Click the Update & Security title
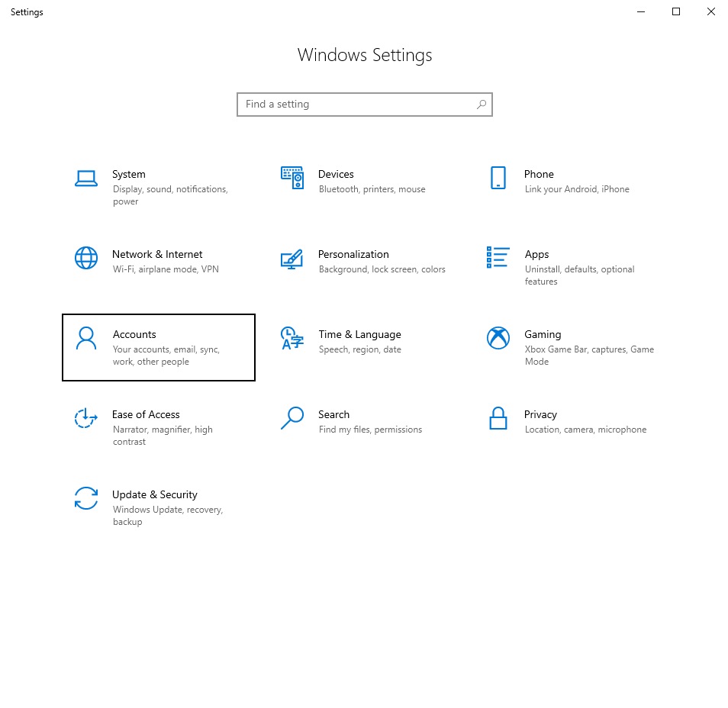Screen dimensions: 728x708 point(155,495)
